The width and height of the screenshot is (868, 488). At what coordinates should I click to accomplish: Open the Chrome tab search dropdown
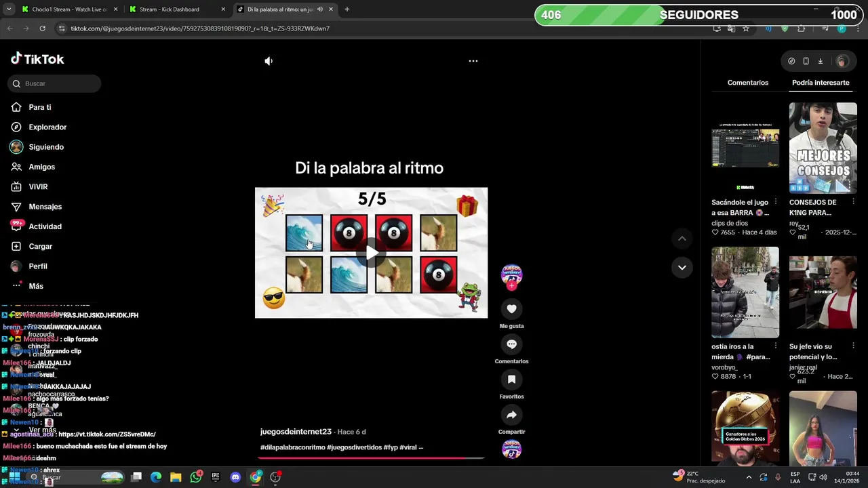pos(8,9)
